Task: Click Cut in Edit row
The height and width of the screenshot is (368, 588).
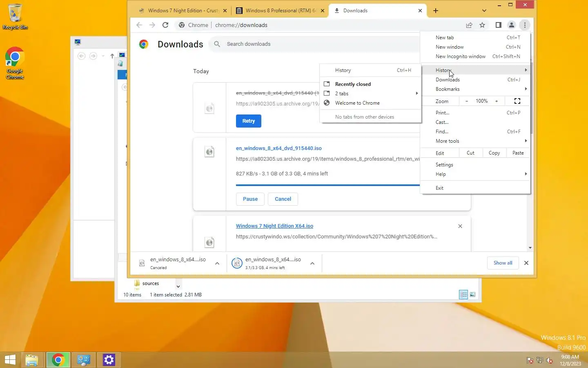Action: point(470,153)
